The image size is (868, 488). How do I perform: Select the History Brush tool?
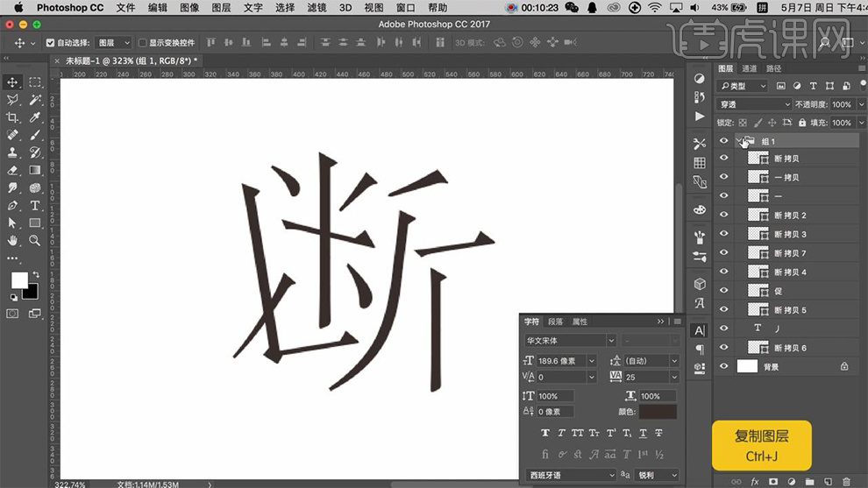coord(35,152)
